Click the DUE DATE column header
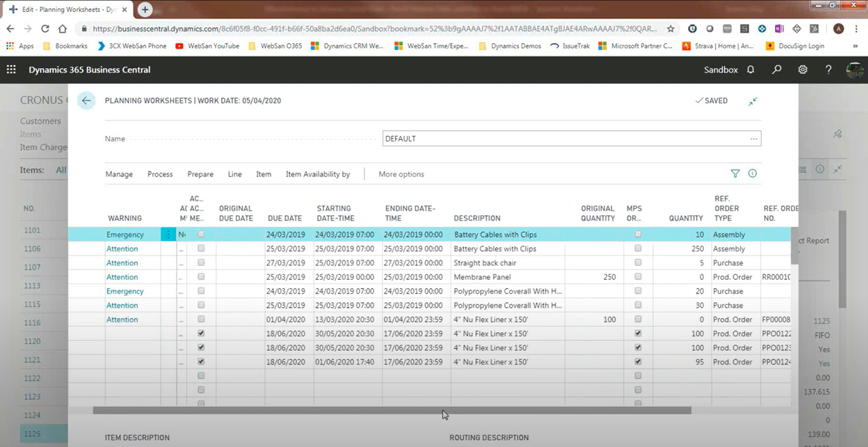 [285, 218]
